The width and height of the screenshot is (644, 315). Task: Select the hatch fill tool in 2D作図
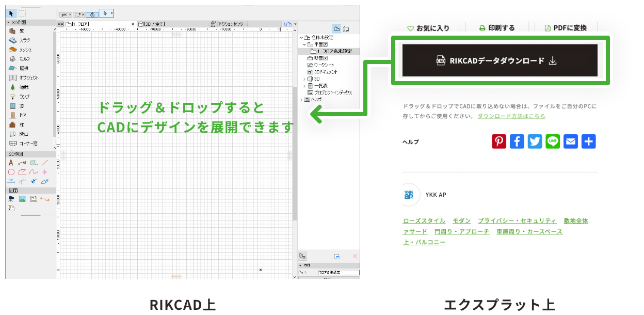34,163
